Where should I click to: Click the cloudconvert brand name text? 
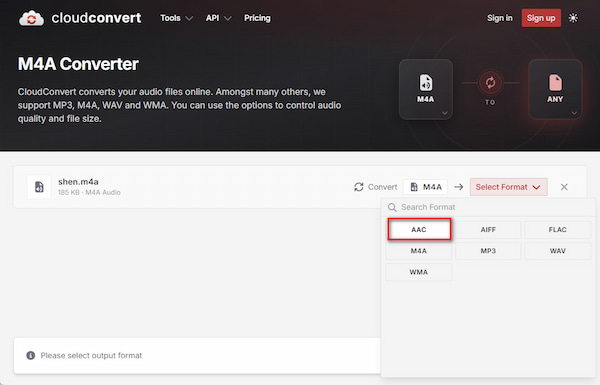(96, 18)
